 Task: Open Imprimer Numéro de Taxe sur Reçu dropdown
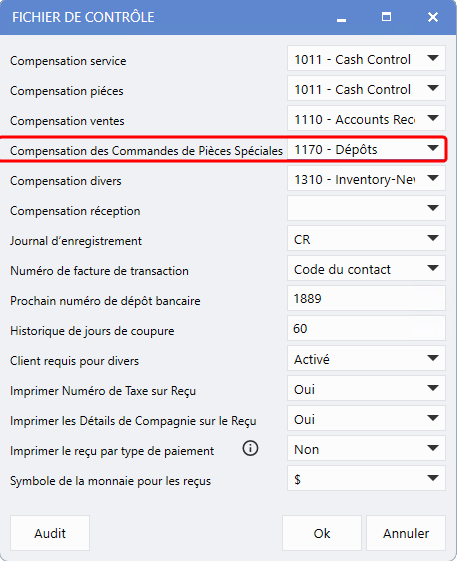tap(366, 388)
